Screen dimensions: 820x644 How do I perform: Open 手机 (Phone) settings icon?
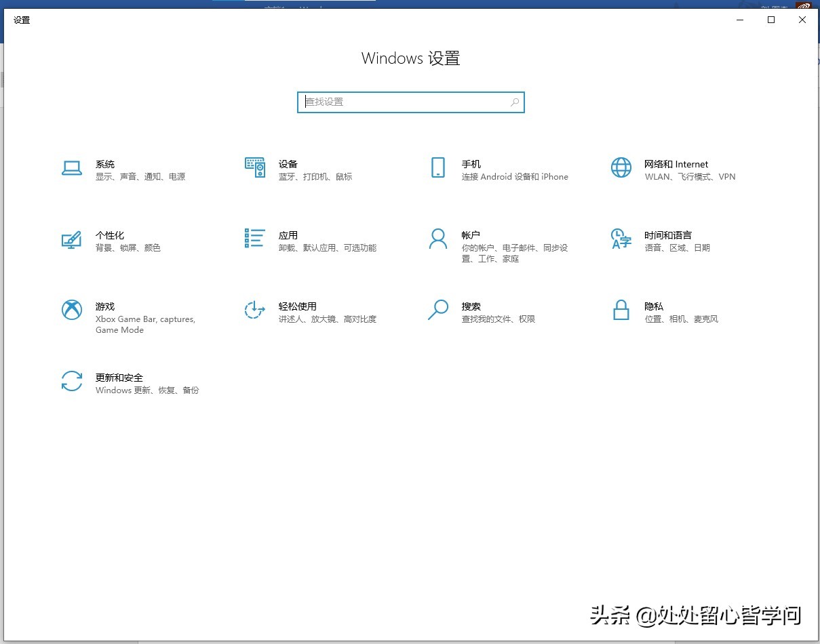[437, 168]
